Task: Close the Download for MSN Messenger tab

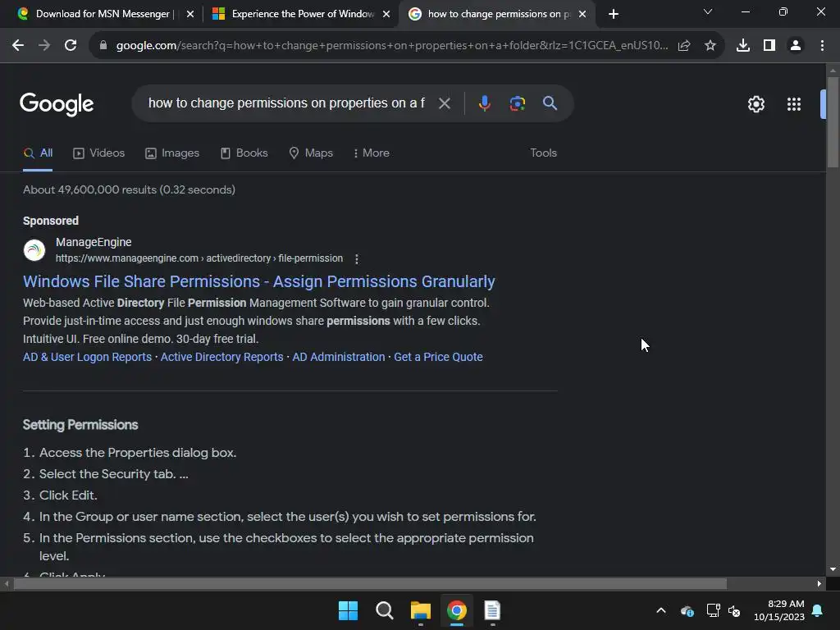Action: (x=190, y=14)
